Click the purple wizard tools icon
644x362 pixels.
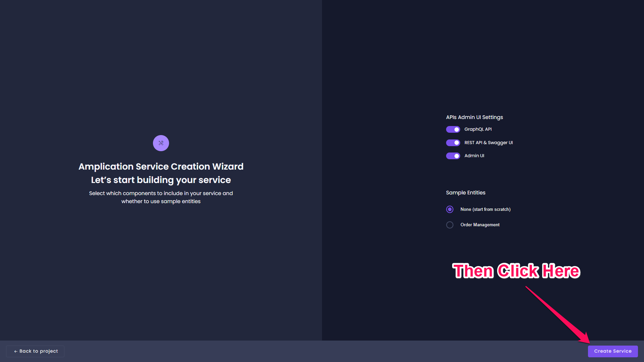point(161,143)
